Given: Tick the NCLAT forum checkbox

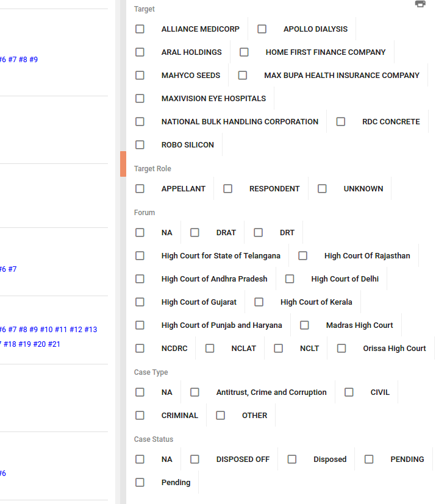Looking at the screenshot, I should [x=210, y=348].
